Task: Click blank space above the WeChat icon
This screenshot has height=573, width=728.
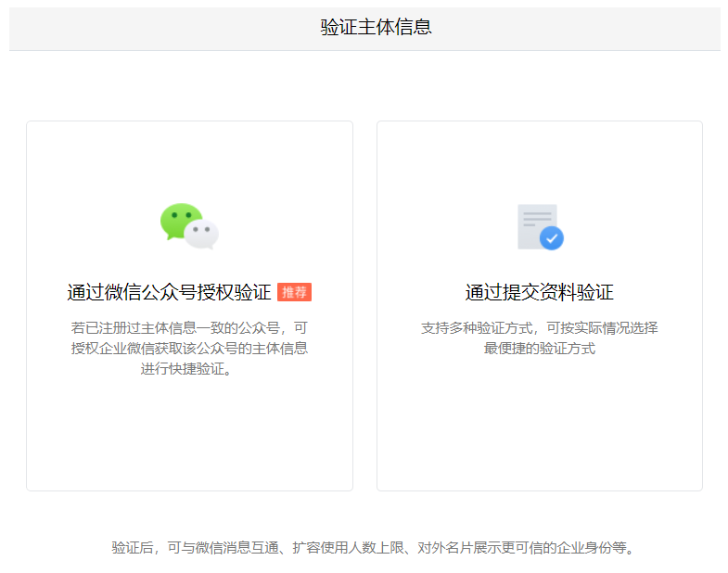Action: point(189,159)
